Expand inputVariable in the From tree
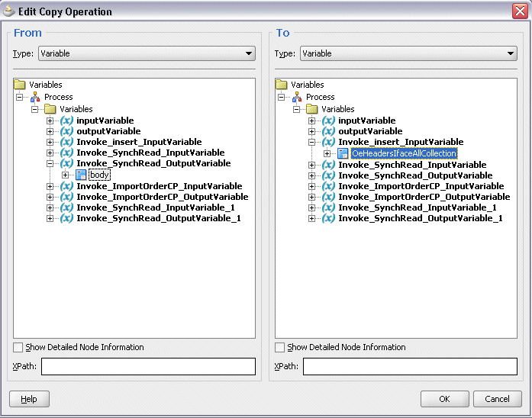The height and width of the screenshot is (418, 532). pos(50,121)
